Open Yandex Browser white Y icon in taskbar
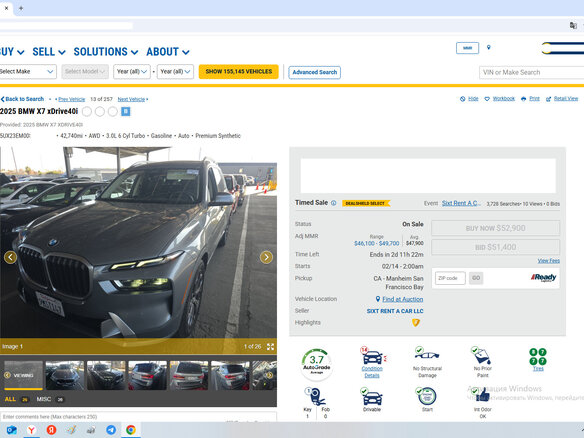Image resolution: width=584 pixels, height=438 pixels. click(x=31, y=430)
